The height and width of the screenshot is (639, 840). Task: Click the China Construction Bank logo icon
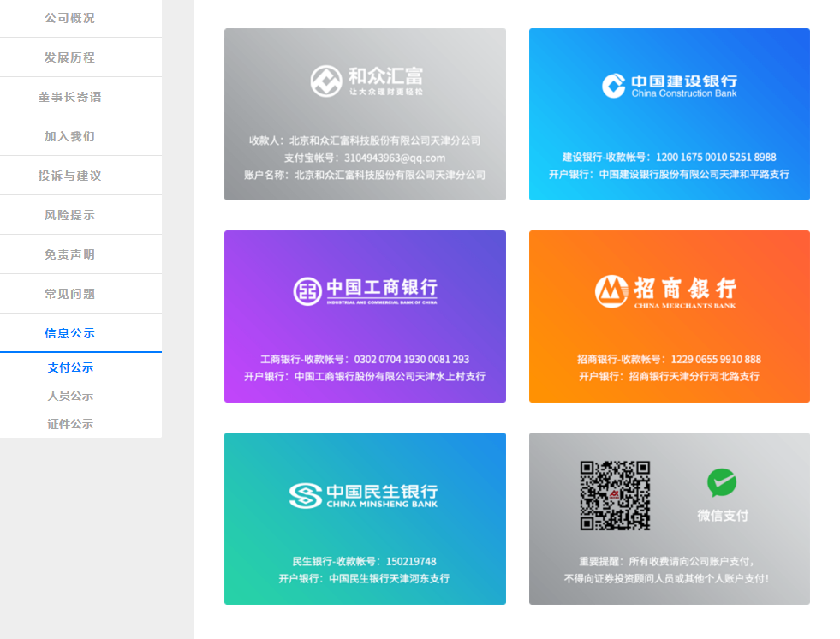coord(613,86)
